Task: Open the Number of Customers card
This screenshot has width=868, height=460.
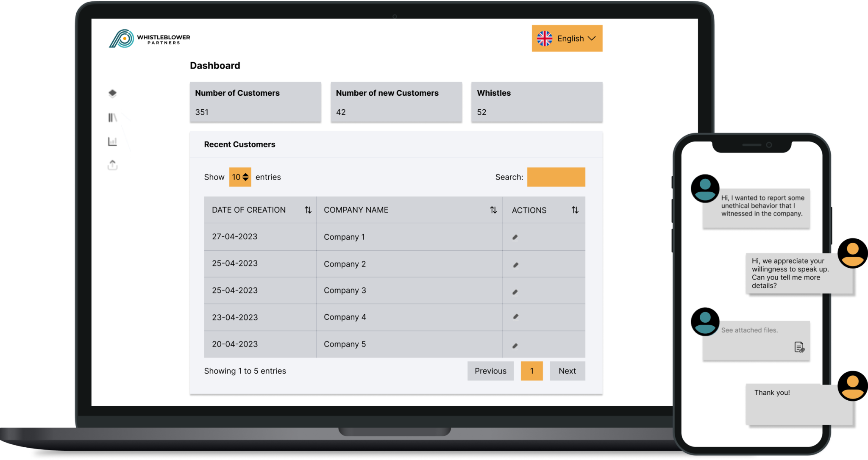Action: click(255, 102)
